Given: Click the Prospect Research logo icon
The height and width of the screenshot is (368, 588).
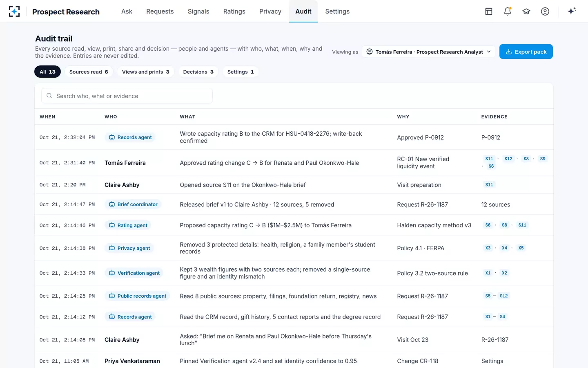Looking at the screenshot, I should (14, 11).
